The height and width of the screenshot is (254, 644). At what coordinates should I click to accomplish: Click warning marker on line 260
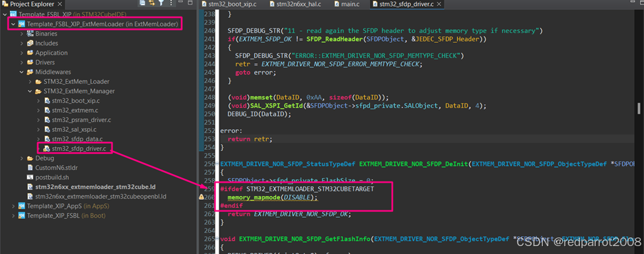201,197
